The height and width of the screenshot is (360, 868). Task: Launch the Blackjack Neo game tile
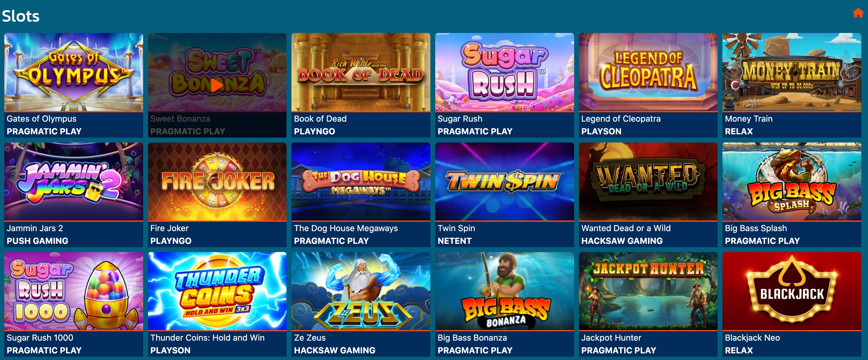pos(791,304)
